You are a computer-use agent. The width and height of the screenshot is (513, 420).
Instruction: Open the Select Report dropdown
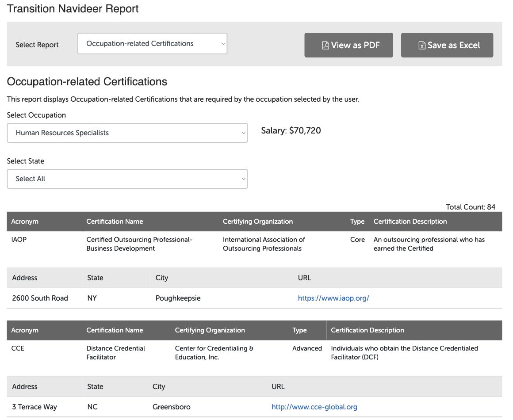[x=152, y=43]
